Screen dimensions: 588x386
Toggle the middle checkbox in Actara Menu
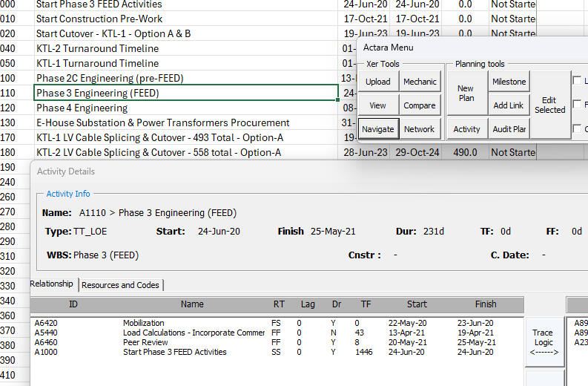578,105
